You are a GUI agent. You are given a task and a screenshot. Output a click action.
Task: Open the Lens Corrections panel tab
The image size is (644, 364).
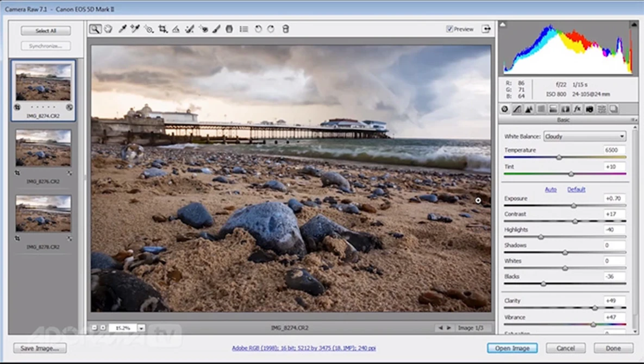point(566,109)
